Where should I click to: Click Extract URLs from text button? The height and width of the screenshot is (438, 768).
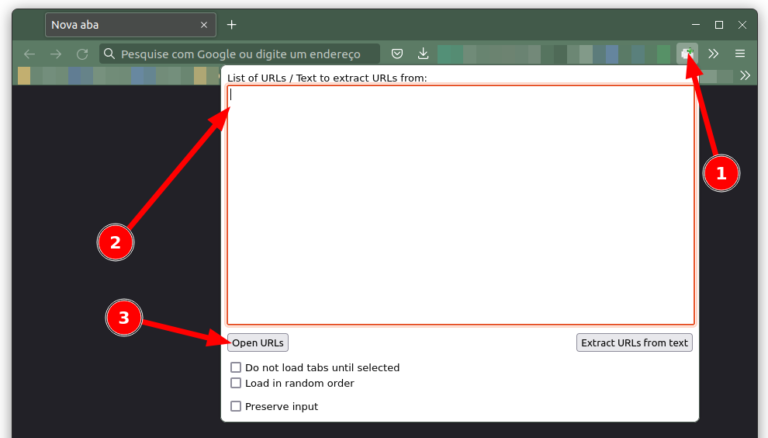[x=635, y=343]
